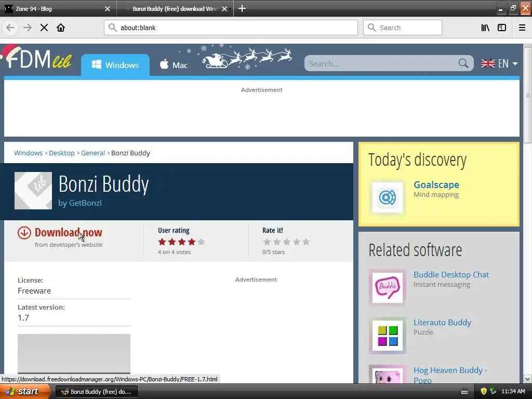Click the Goalscape app icon

click(388, 197)
